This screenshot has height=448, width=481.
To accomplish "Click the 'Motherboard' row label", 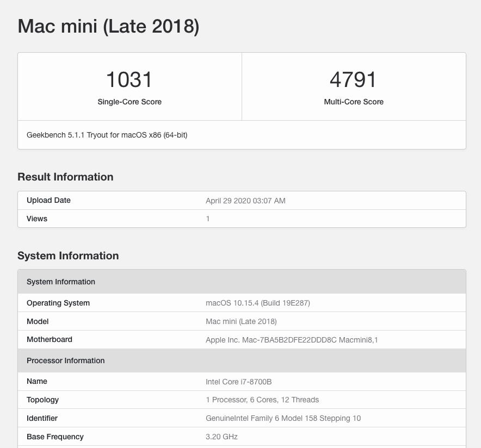I will point(50,339).
